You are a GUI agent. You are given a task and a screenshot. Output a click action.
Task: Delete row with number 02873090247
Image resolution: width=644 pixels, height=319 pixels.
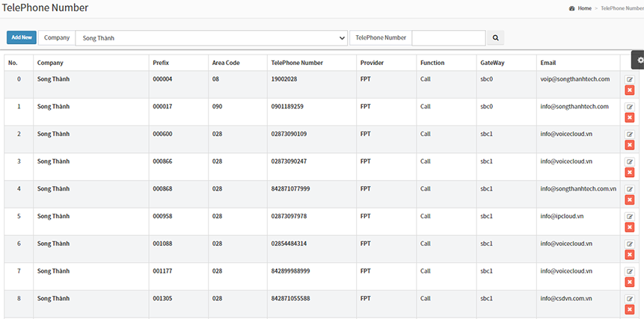click(629, 173)
